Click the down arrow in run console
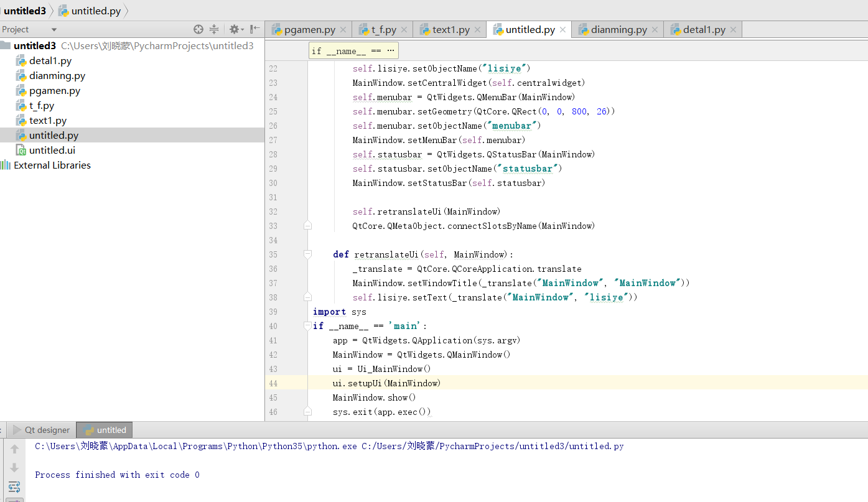The height and width of the screenshot is (502, 868). click(14, 468)
